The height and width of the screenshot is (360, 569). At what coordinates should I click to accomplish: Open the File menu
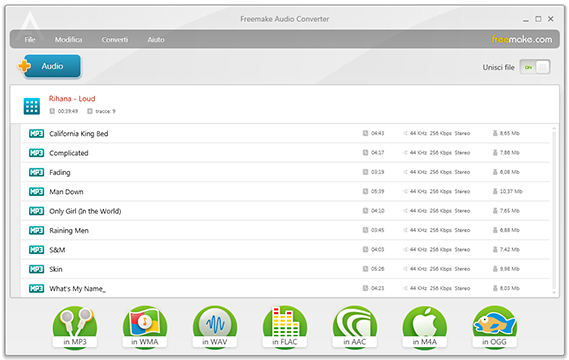30,40
